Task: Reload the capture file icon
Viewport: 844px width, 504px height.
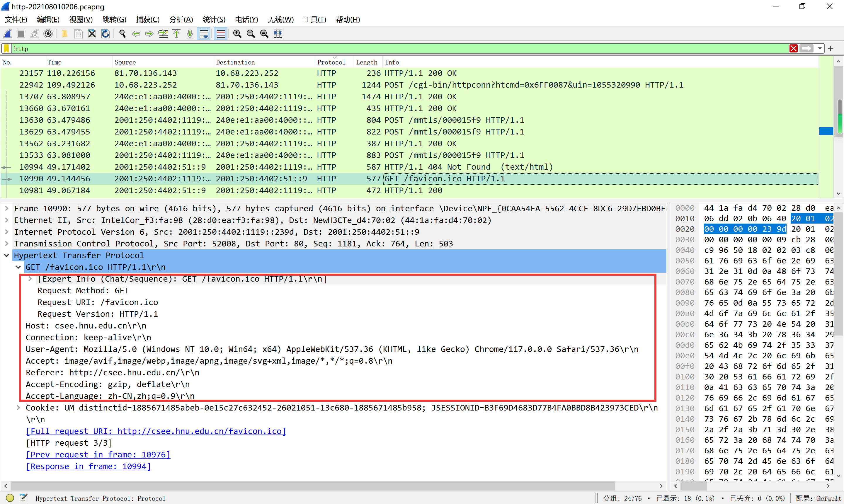Action: coord(105,34)
